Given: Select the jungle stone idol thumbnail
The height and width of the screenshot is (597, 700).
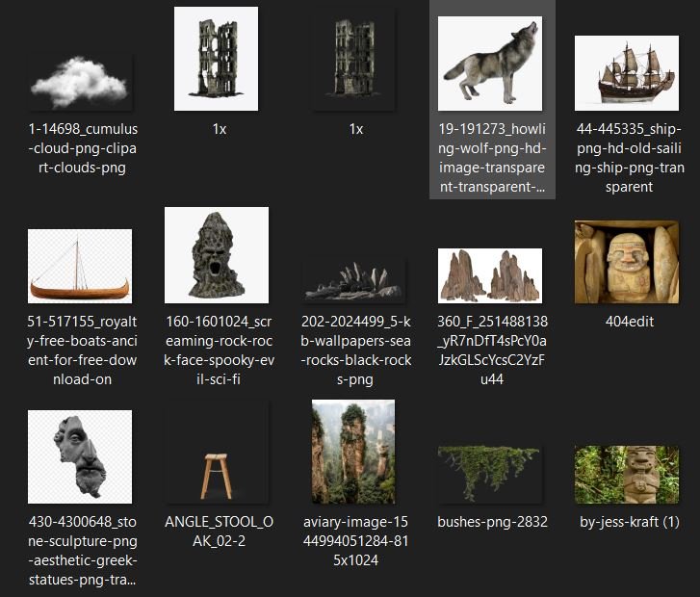Looking at the screenshot, I should [x=627, y=474].
